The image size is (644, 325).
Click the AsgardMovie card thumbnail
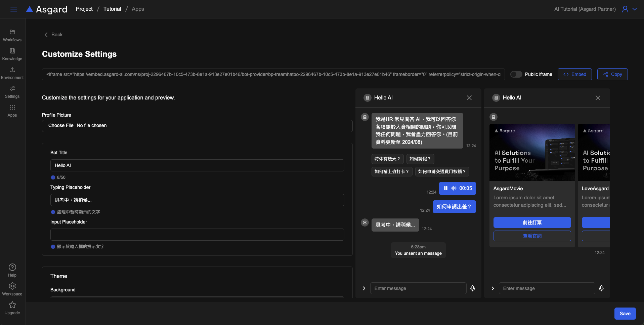[532, 152]
